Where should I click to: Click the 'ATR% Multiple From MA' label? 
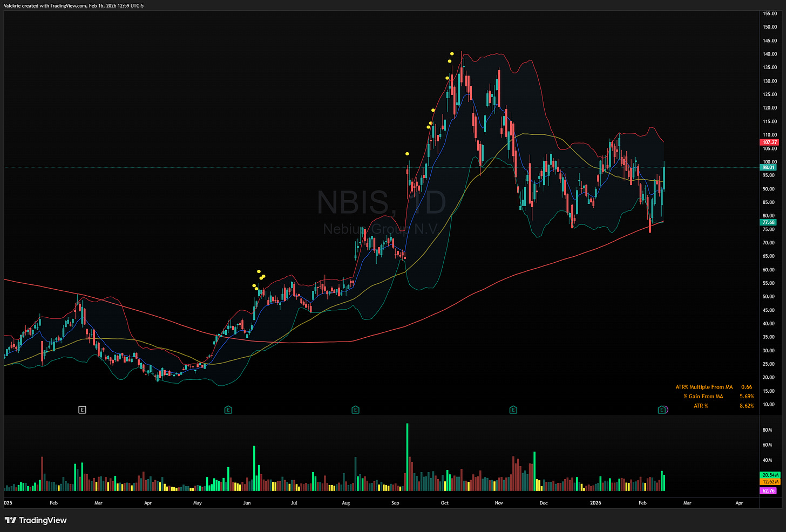click(x=704, y=387)
